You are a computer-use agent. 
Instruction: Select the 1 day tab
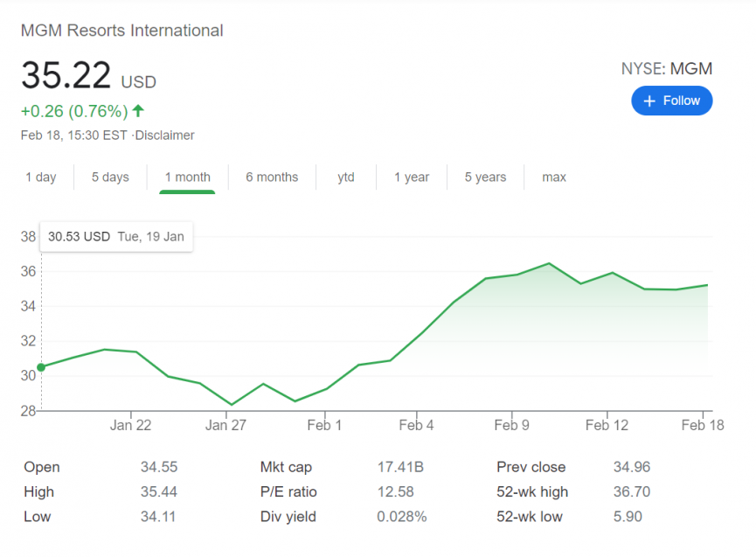tap(40, 177)
